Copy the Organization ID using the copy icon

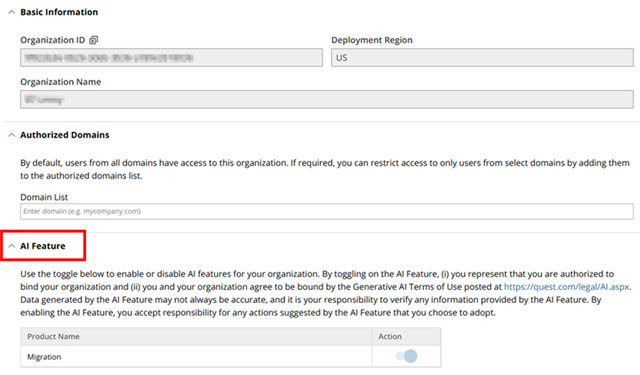93,40
